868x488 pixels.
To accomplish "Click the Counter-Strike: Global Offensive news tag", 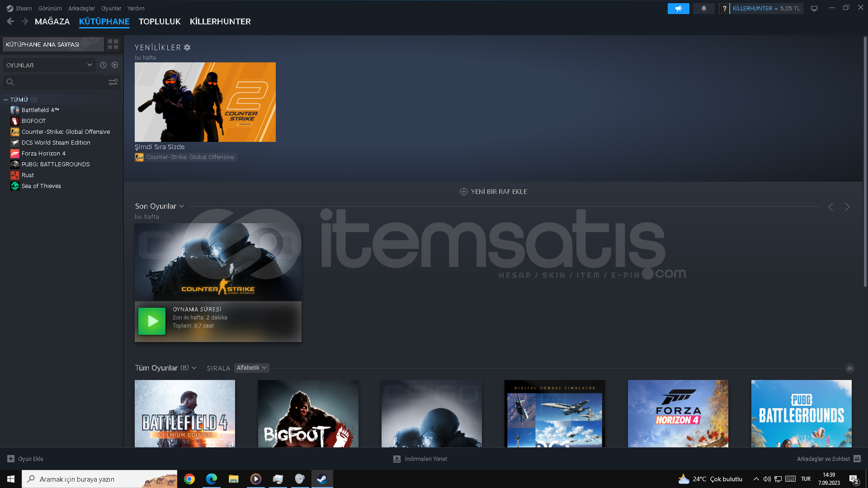I will [186, 157].
